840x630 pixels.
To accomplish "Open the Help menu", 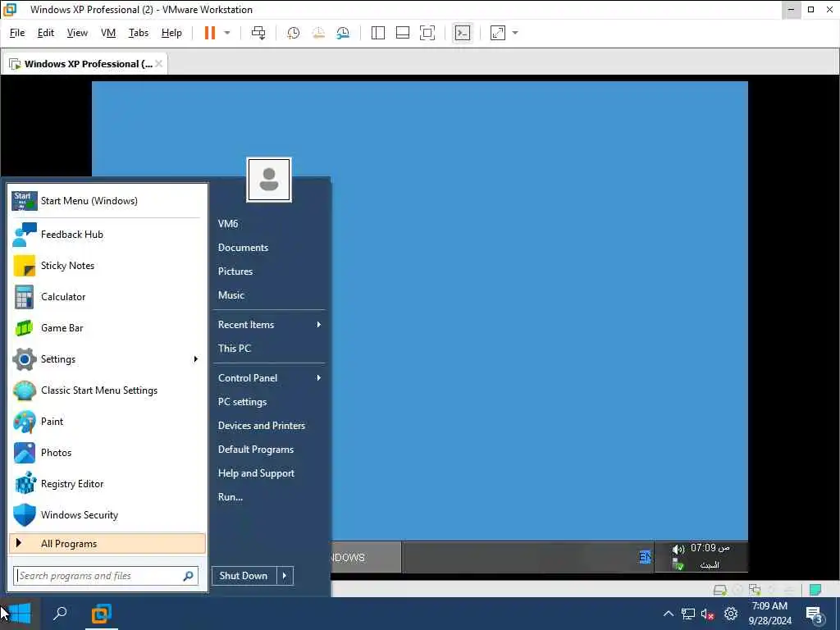I will [171, 33].
